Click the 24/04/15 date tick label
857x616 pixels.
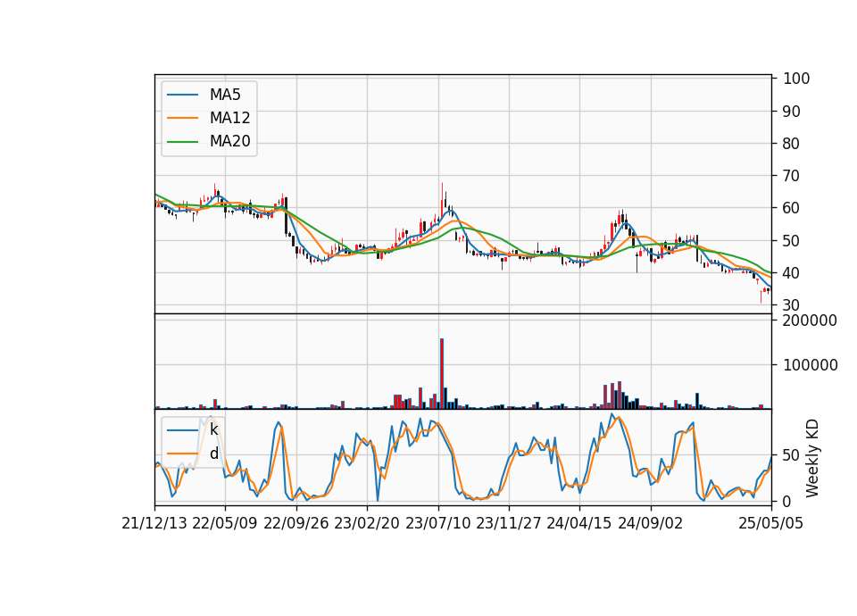tap(578, 524)
